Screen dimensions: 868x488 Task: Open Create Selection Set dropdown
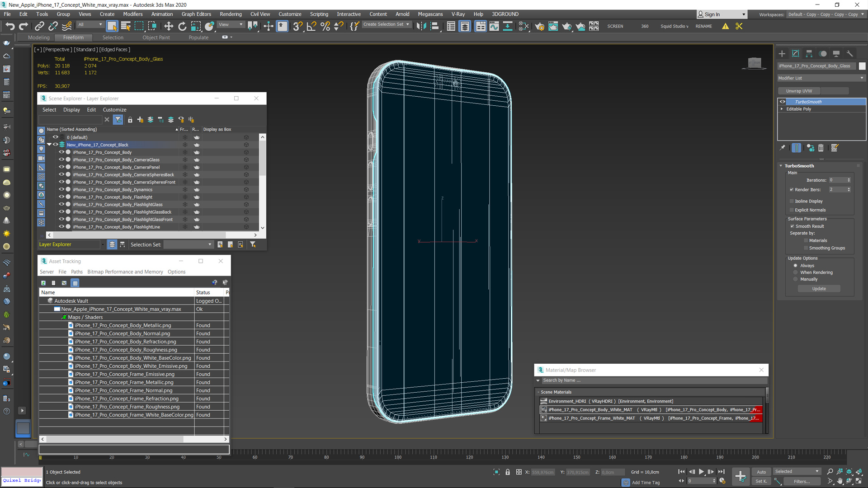click(386, 24)
